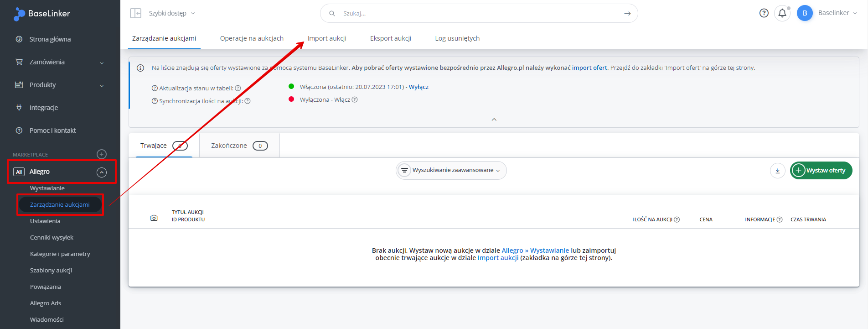Open the Szybki dostęp dropdown
This screenshot has height=329, width=868.
coord(172,13)
